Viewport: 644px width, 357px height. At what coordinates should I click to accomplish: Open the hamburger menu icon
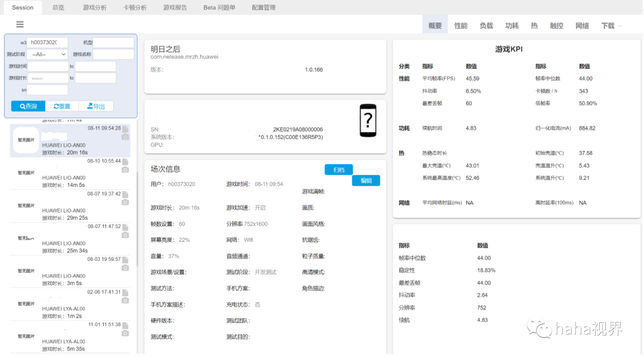click(20, 24)
